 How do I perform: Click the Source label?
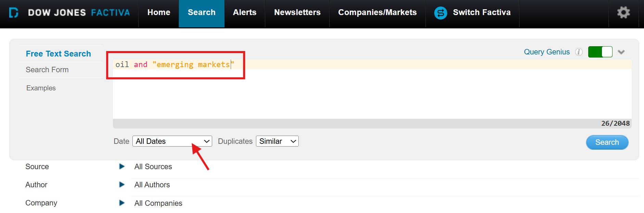click(x=37, y=166)
